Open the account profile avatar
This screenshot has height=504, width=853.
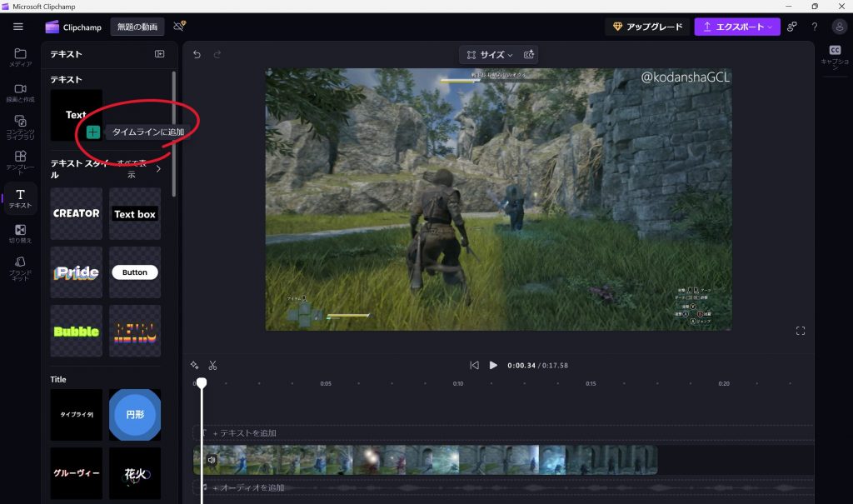[x=840, y=27]
